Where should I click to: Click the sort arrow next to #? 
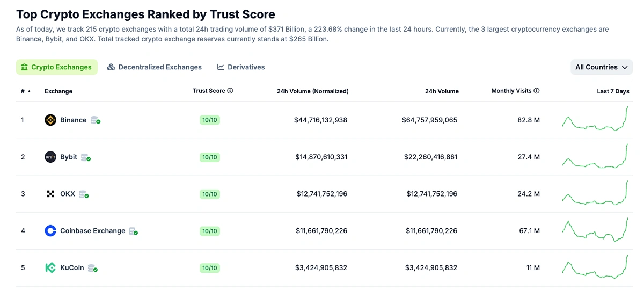tap(29, 91)
